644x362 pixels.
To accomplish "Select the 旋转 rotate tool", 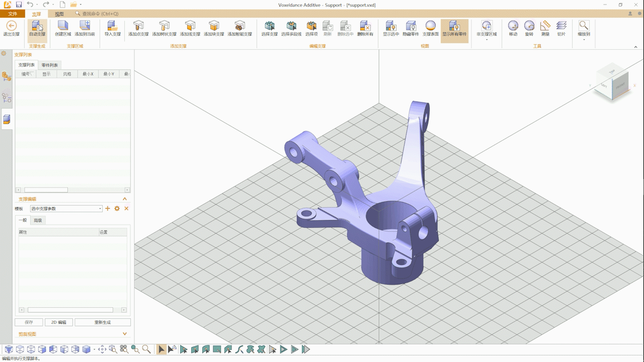I will pyautogui.click(x=529, y=29).
